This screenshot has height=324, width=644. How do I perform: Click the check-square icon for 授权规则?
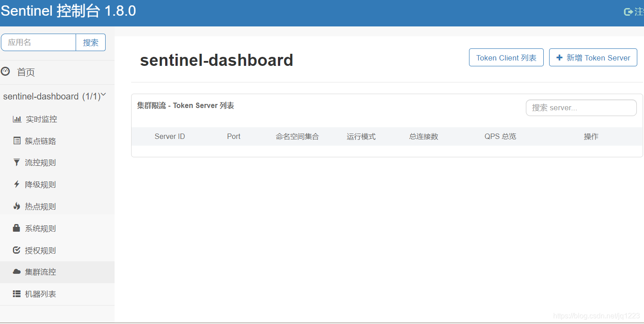pos(17,250)
